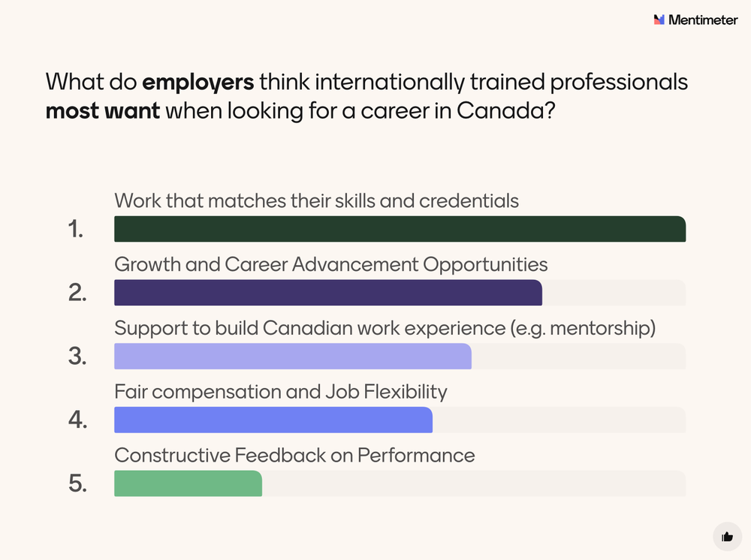Screen dimensions: 751x560
Task: Click the rank number '2.'
Action: tap(77, 294)
